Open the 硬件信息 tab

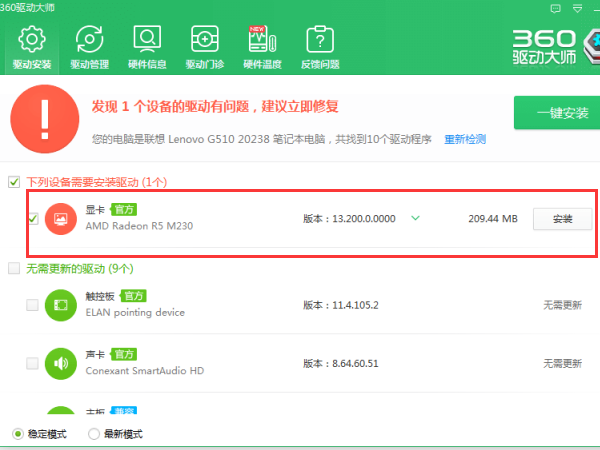(x=147, y=48)
